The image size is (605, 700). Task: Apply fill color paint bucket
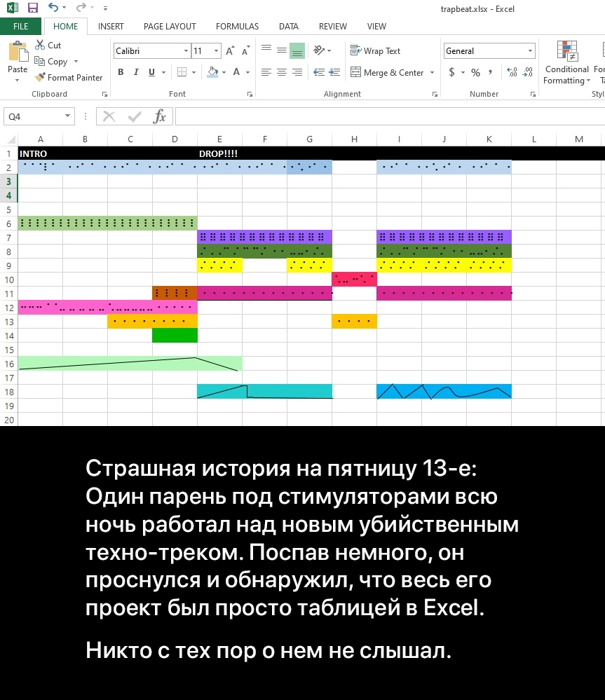tap(213, 72)
